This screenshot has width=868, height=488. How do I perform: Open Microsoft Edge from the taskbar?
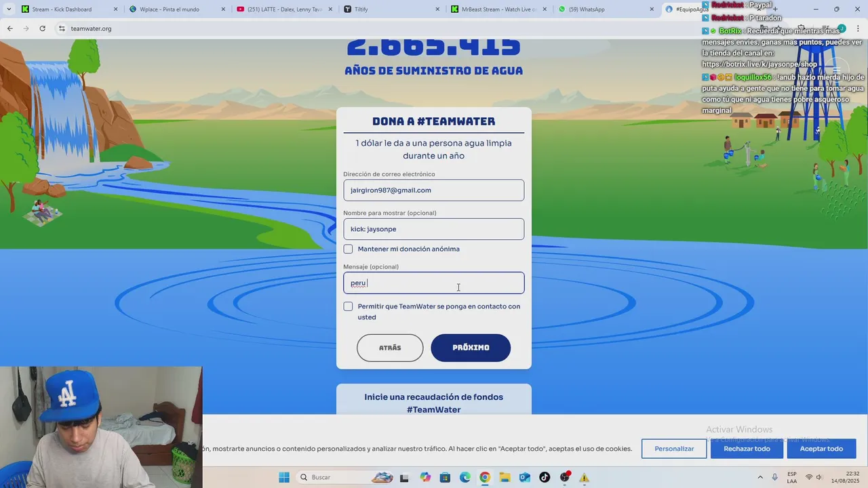[465, 477]
